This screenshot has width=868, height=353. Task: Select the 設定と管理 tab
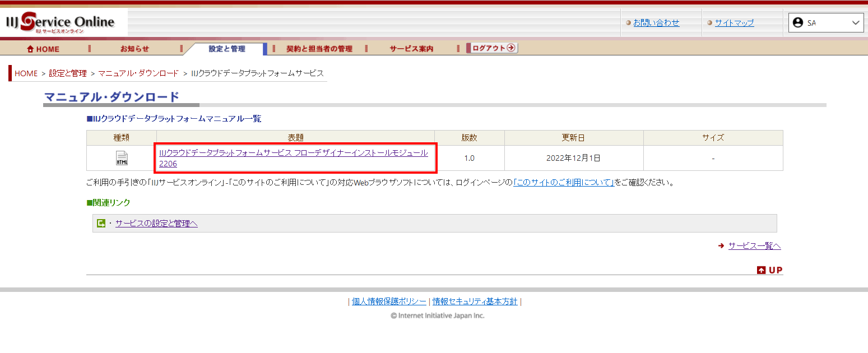227,49
